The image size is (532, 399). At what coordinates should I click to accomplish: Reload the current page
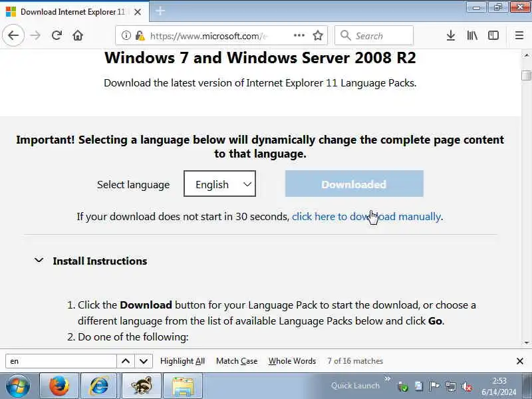click(57, 35)
